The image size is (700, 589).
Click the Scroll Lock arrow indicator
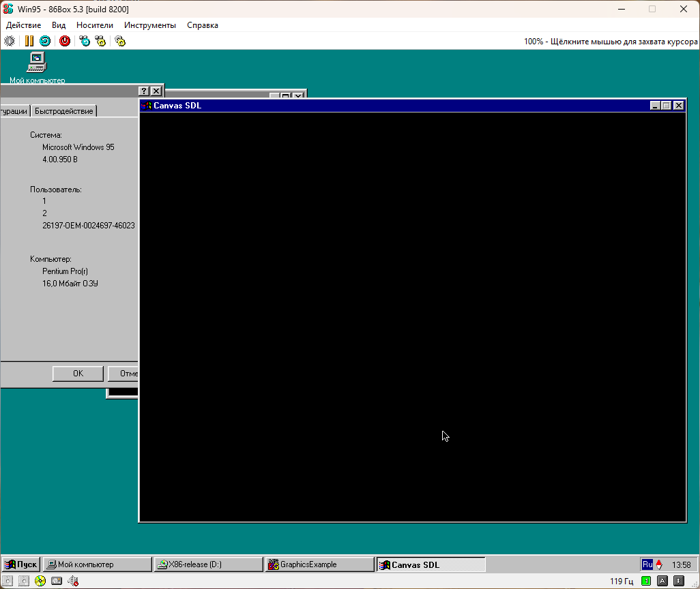tap(679, 581)
